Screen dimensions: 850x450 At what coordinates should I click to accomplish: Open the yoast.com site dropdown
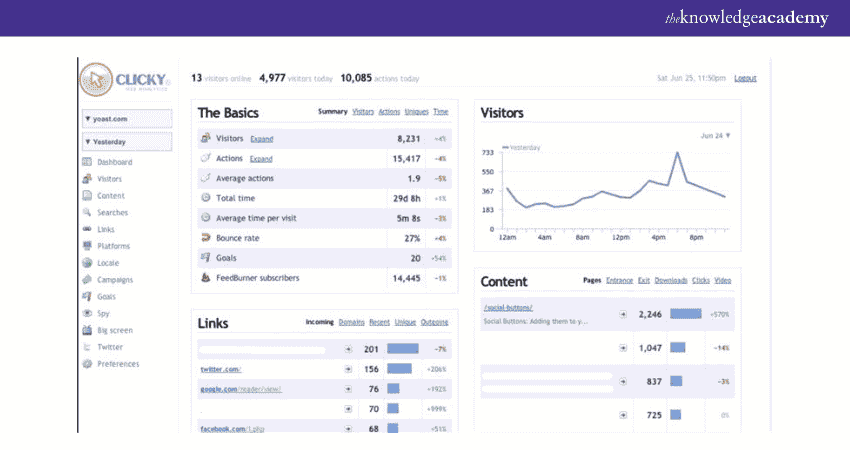(x=127, y=118)
